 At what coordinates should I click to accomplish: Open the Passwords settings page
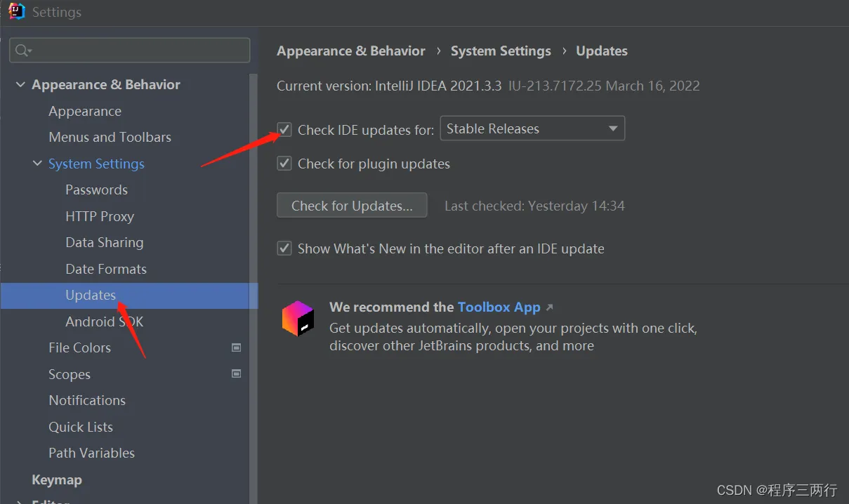pyautogui.click(x=96, y=190)
